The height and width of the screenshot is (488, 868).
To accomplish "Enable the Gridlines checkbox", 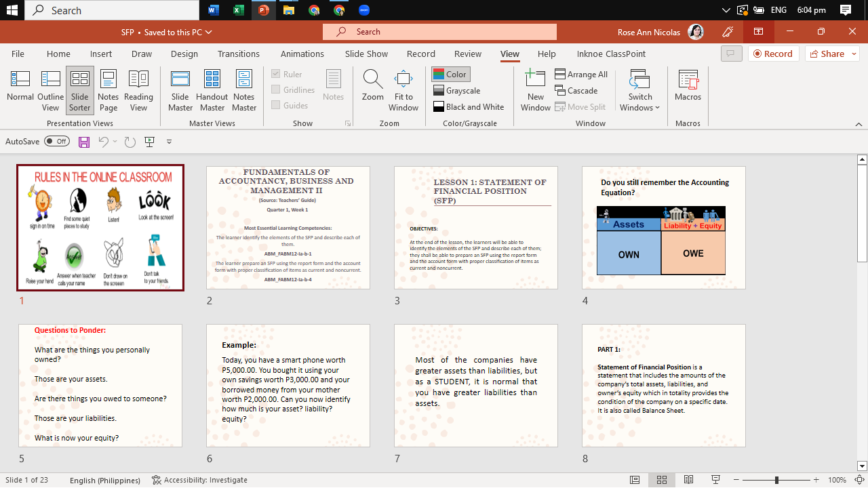I will [x=293, y=90].
